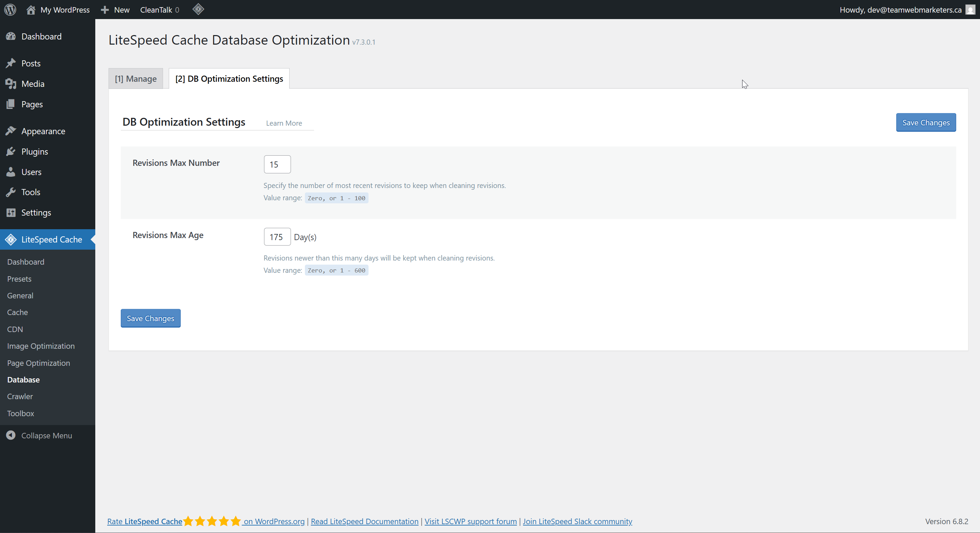Switch to the Manage tab
This screenshot has width=980, height=533.
tap(136, 79)
